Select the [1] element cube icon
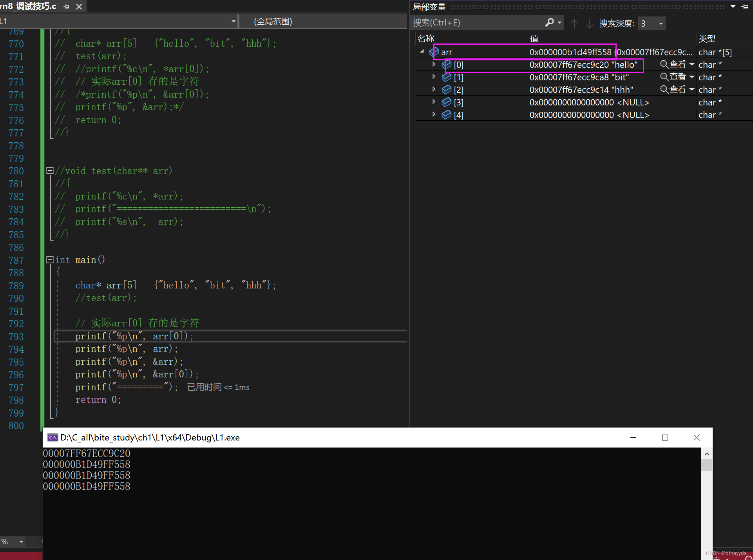753x560 pixels. point(447,77)
